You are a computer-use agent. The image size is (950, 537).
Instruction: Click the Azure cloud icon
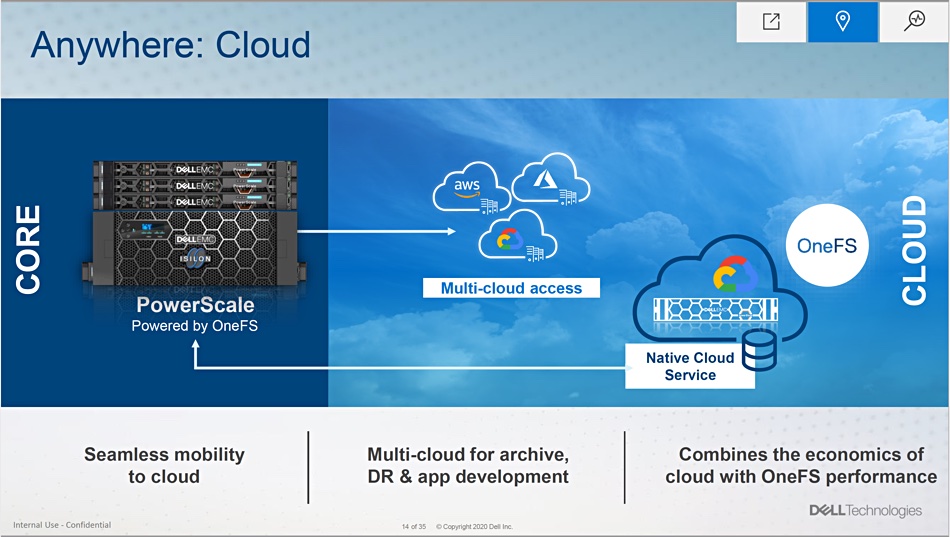[550, 178]
